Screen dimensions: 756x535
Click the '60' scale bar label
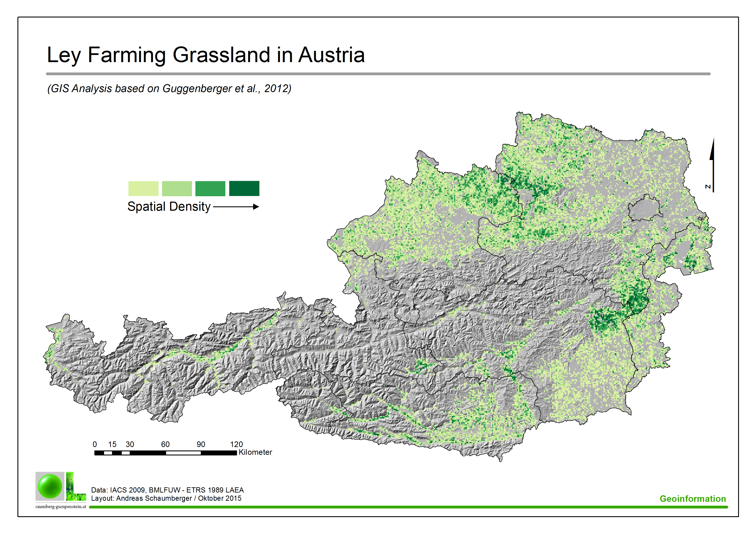tap(165, 444)
